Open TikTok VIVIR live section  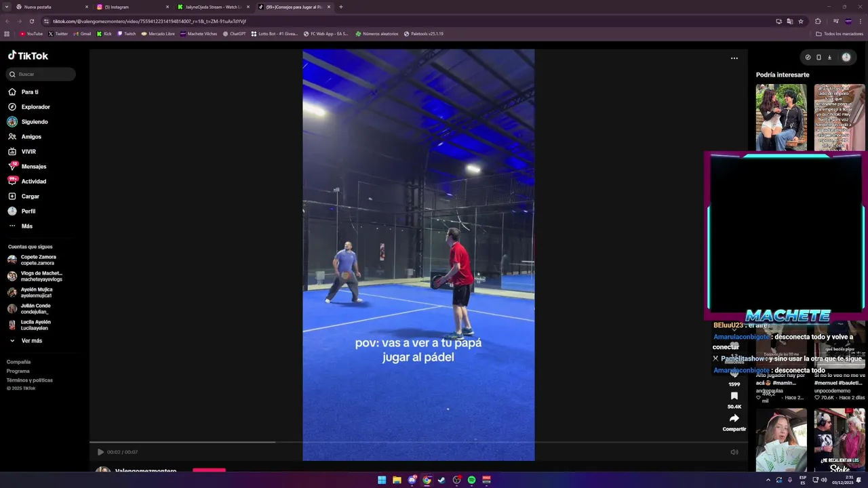tap(22, 151)
